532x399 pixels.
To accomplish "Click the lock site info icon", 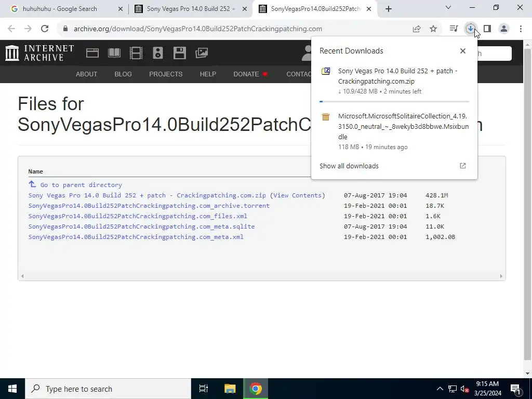I will (65, 29).
